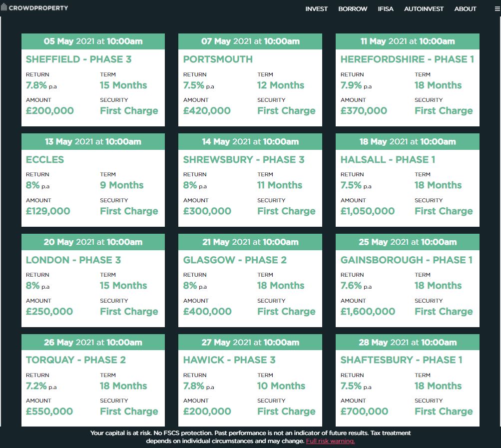Image resolution: width=501 pixels, height=448 pixels.
Task: Click the 20 May 2021 launch header
Action: click(93, 242)
